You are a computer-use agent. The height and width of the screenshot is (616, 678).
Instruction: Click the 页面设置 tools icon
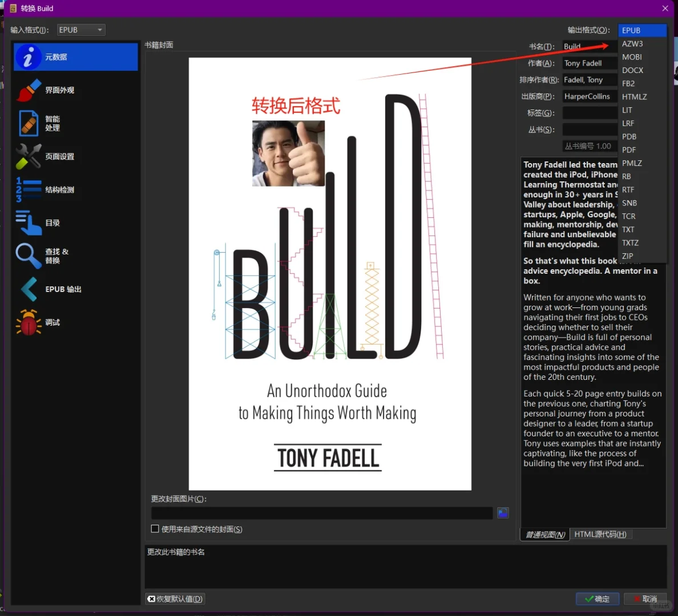pyautogui.click(x=29, y=156)
